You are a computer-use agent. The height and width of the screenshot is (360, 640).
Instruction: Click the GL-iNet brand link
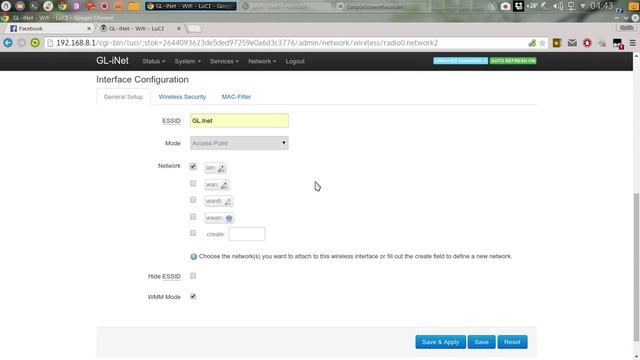[112, 60]
